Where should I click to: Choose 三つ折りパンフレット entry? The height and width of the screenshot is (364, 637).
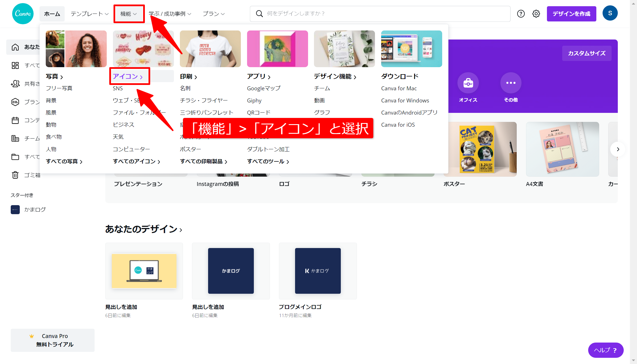[207, 113]
